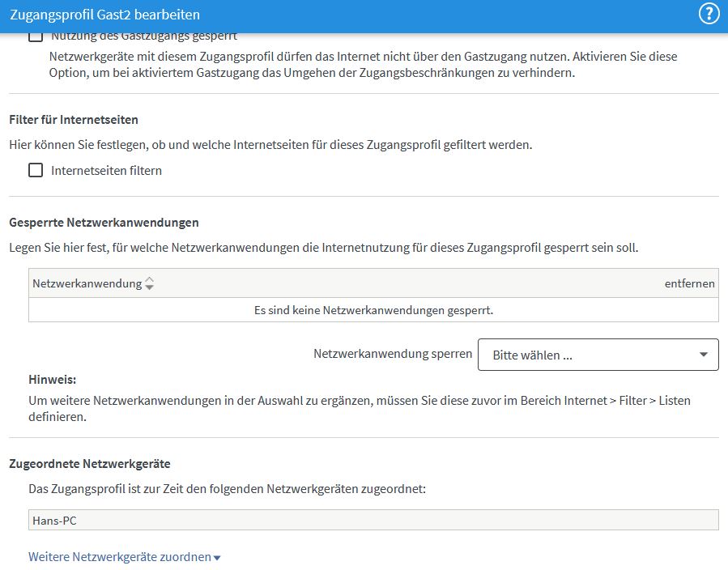
Task: Click the 'Zugeordnete Netzwerkgeräte' heading
Action: coord(90,463)
